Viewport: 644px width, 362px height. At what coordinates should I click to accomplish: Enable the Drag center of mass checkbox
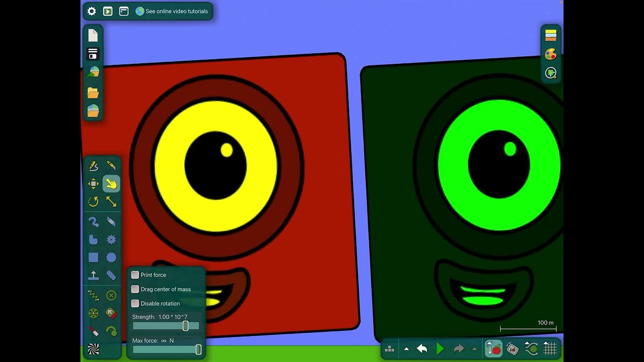point(135,289)
